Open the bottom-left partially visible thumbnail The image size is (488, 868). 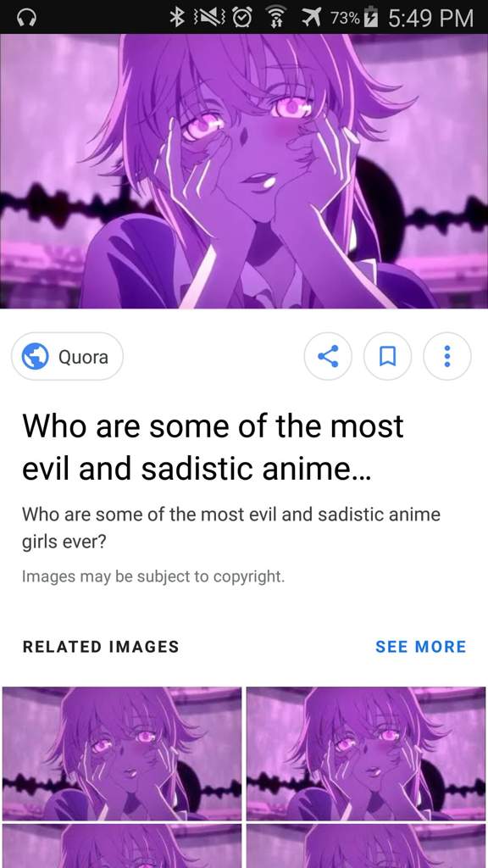(x=122, y=847)
